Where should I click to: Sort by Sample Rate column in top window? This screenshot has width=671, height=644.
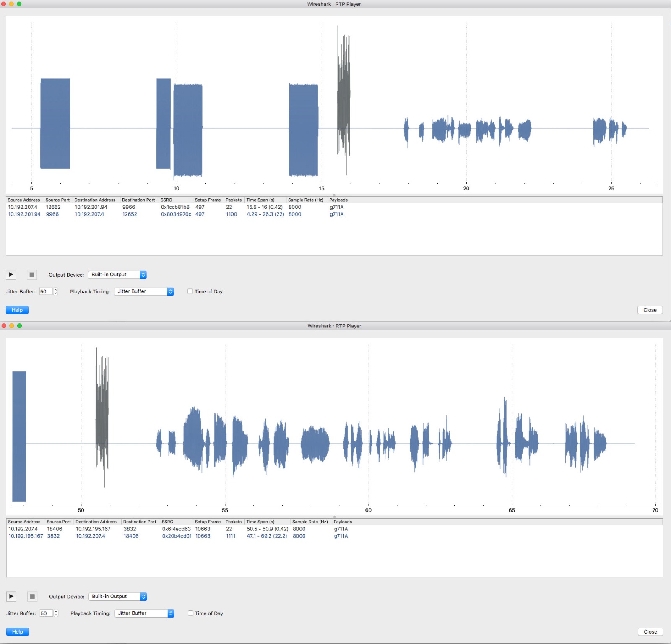tap(306, 200)
